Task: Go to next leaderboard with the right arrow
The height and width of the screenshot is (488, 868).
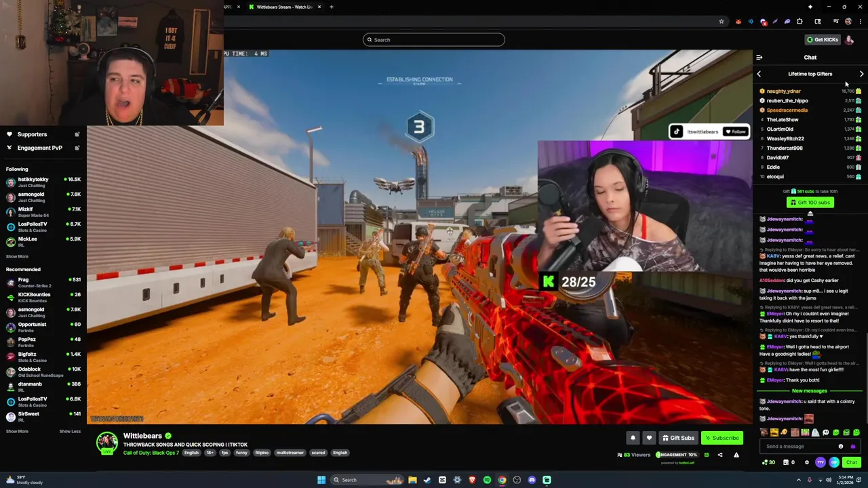Action: click(x=861, y=74)
